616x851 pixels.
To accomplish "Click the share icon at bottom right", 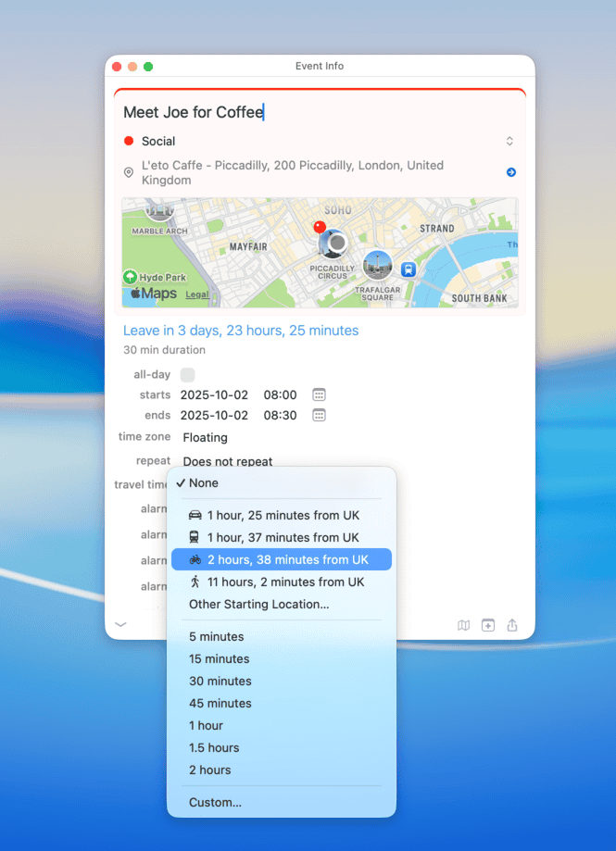I will click(512, 625).
